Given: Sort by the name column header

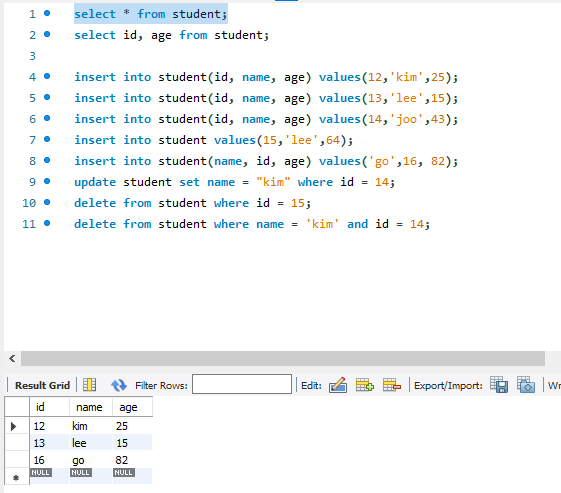Looking at the screenshot, I should [x=89, y=407].
